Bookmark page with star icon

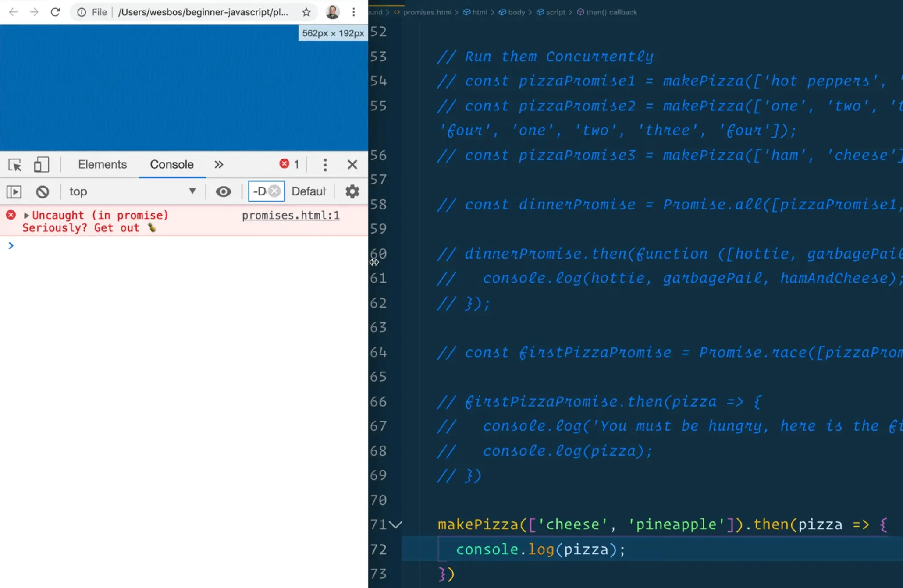click(306, 12)
